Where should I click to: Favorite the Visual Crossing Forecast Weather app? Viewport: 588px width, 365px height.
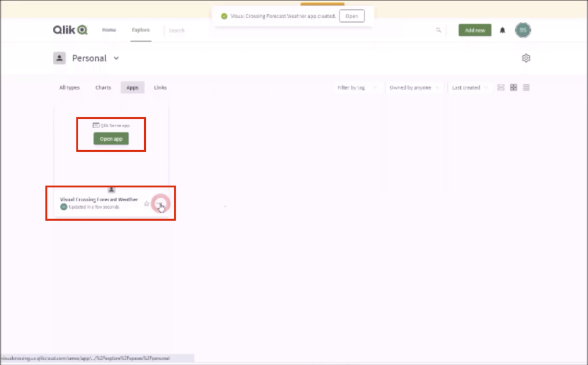click(146, 203)
